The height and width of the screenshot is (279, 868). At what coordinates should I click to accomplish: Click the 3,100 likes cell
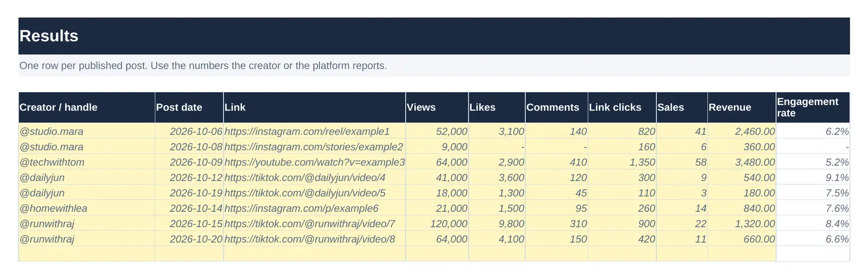pos(497,131)
